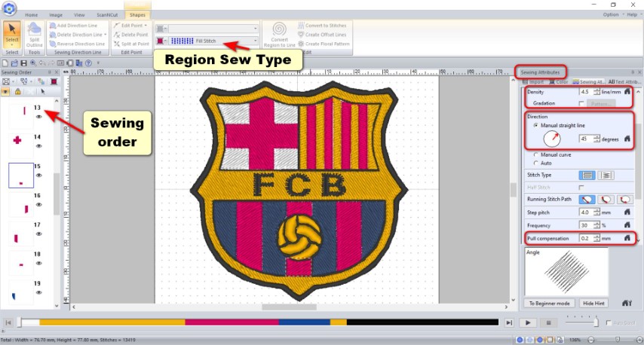The image size is (644, 345).
Task: Open the Image ribbon tab
Action: (x=56, y=15)
